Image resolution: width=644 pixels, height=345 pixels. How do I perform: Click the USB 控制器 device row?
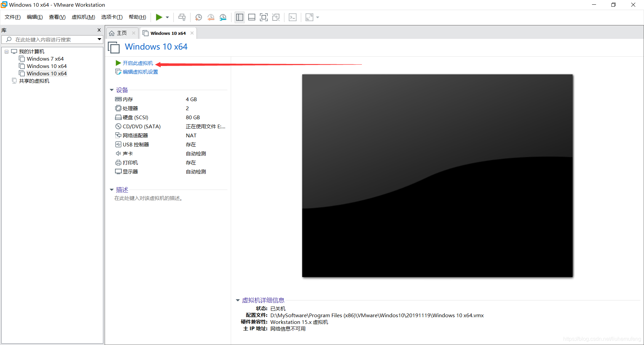(171, 145)
